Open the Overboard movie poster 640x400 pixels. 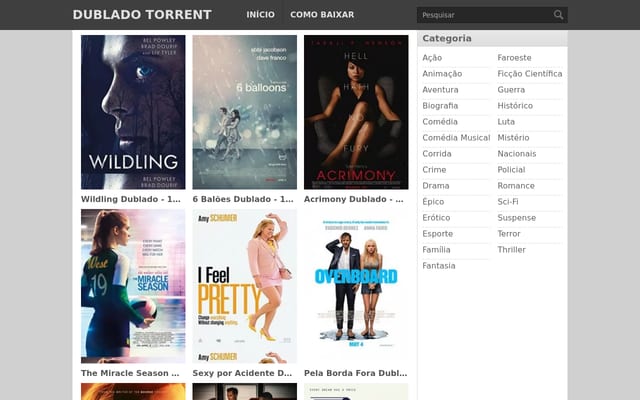(x=356, y=286)
